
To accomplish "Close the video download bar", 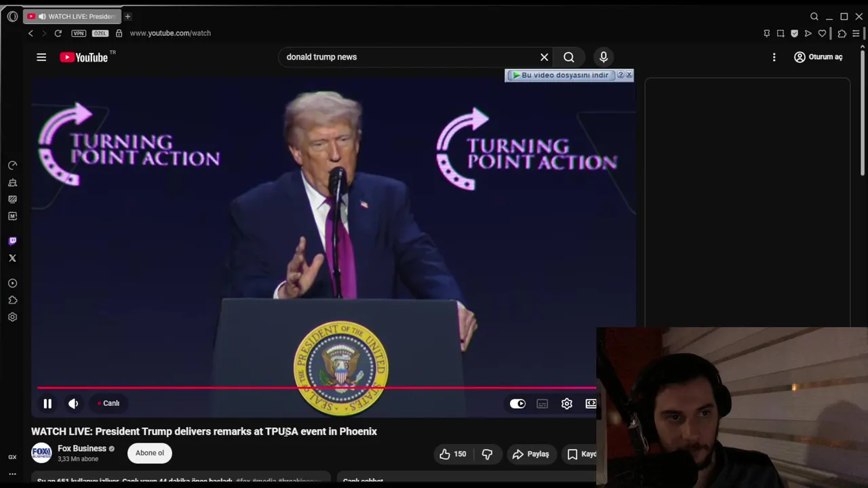I will pos(629,75).
